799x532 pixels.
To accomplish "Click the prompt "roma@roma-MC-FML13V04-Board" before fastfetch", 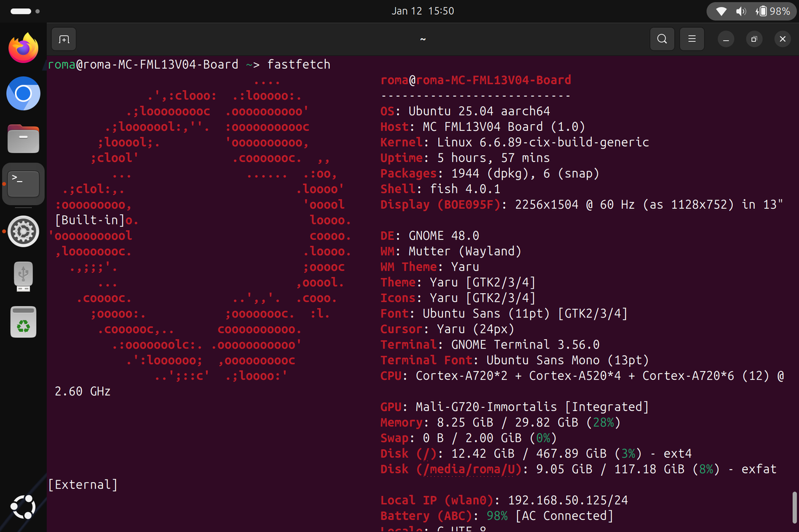I will pos(143,64).
